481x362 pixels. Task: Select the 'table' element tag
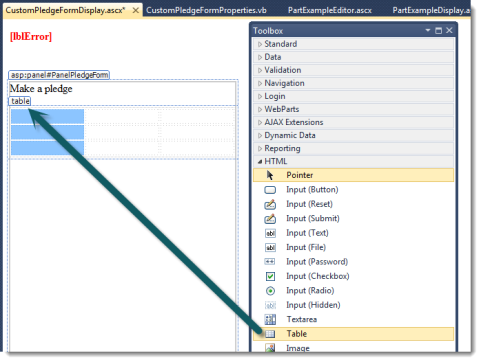20,101
